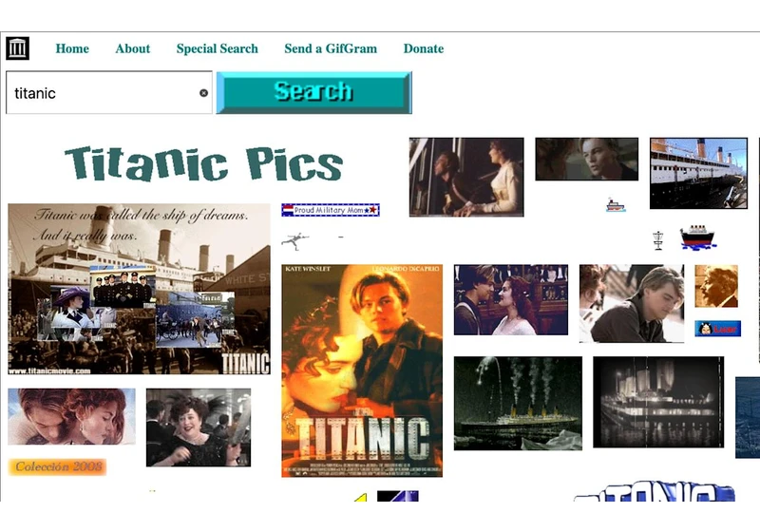Click the tiny running figure gif
760x532 pixels.
[x=295, y=240]
